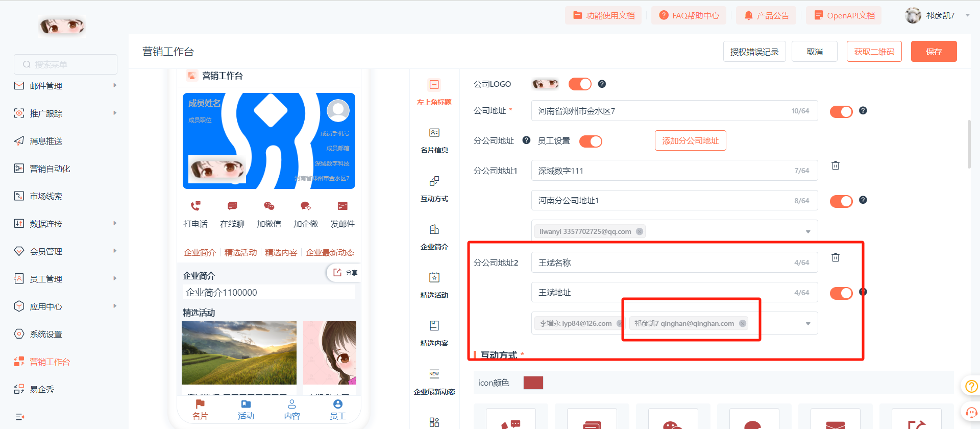Delete 分公司地址1 with trash icon

tap(836, 165)
